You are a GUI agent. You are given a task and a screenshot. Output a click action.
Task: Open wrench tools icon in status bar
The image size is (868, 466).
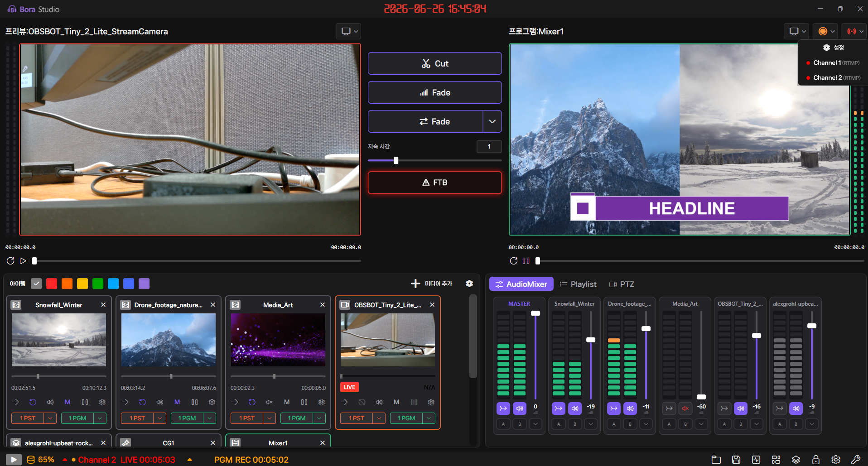coord(856,460)
